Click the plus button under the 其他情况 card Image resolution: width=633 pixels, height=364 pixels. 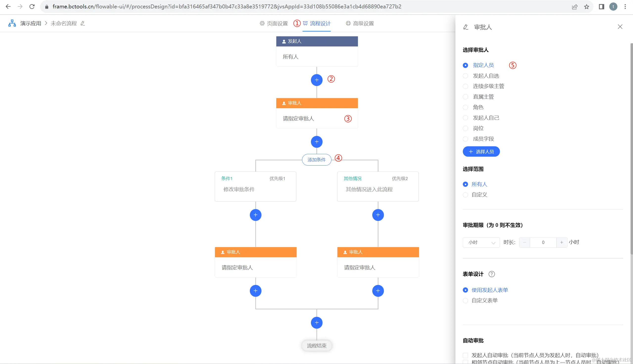(x=378, y=215)
